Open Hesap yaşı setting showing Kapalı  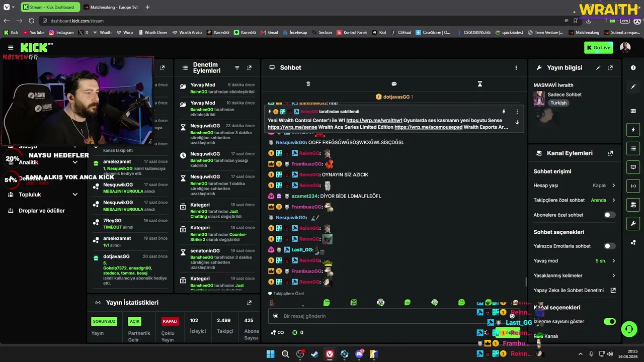[574, 186]
